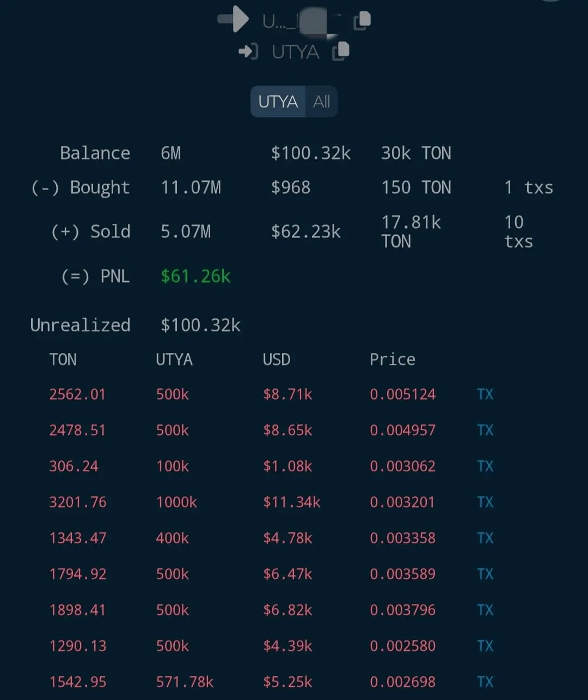Click the login arrow icon beside UTYA
The width and height of the screenshot is (588, 700).
[248, 52]
